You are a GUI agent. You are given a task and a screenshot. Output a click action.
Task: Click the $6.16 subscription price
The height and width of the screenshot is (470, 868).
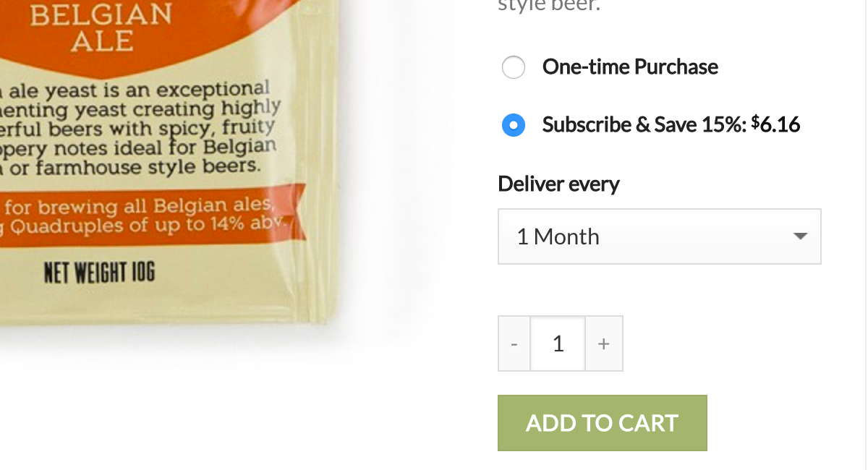(x=775, y=124)
